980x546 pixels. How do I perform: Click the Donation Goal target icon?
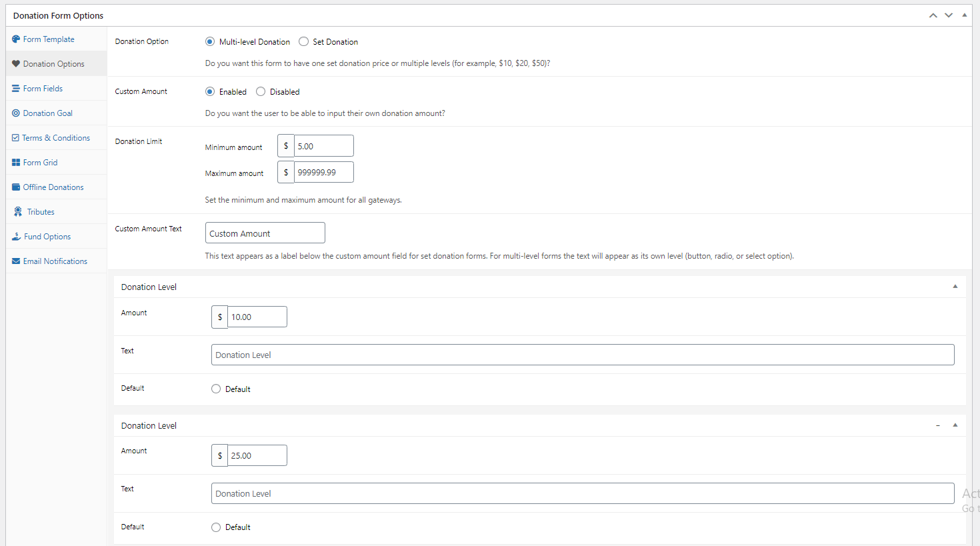tap(16, 113)
